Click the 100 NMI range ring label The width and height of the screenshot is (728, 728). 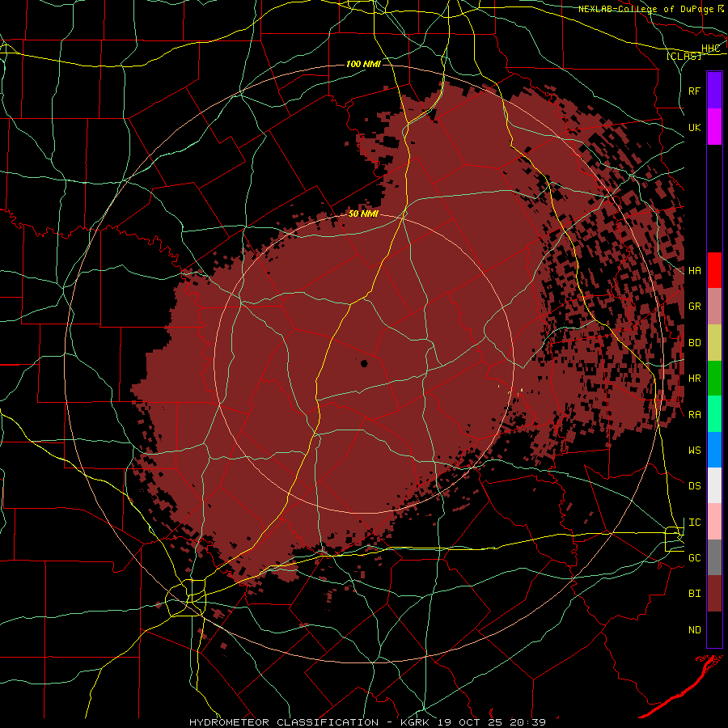(x=363, y=64)
